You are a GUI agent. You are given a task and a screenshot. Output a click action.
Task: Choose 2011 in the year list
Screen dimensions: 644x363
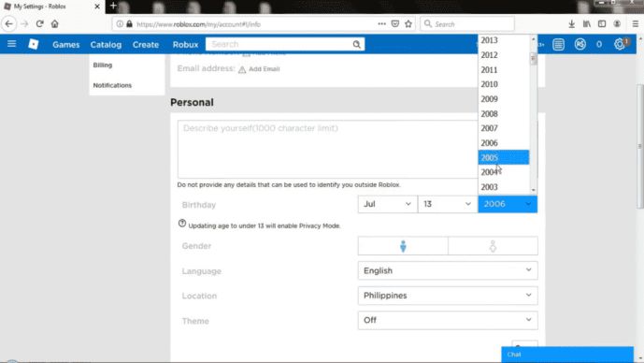[504, 70]
